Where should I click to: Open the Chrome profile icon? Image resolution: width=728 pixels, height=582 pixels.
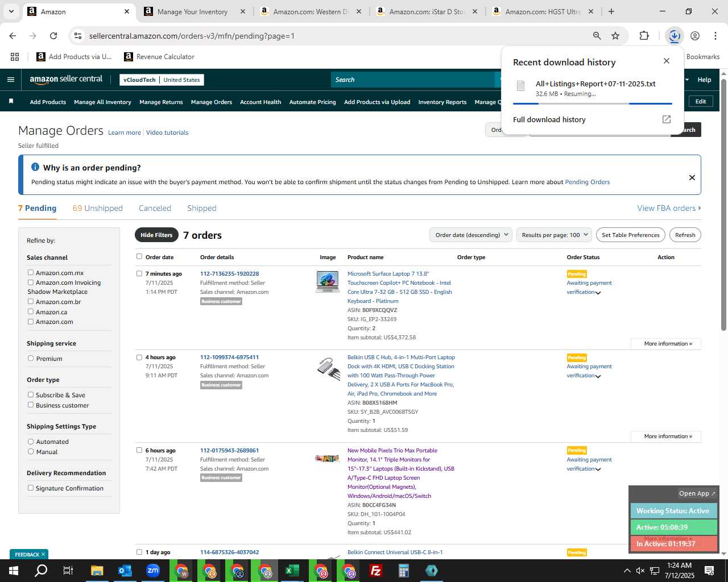[695, 36]
